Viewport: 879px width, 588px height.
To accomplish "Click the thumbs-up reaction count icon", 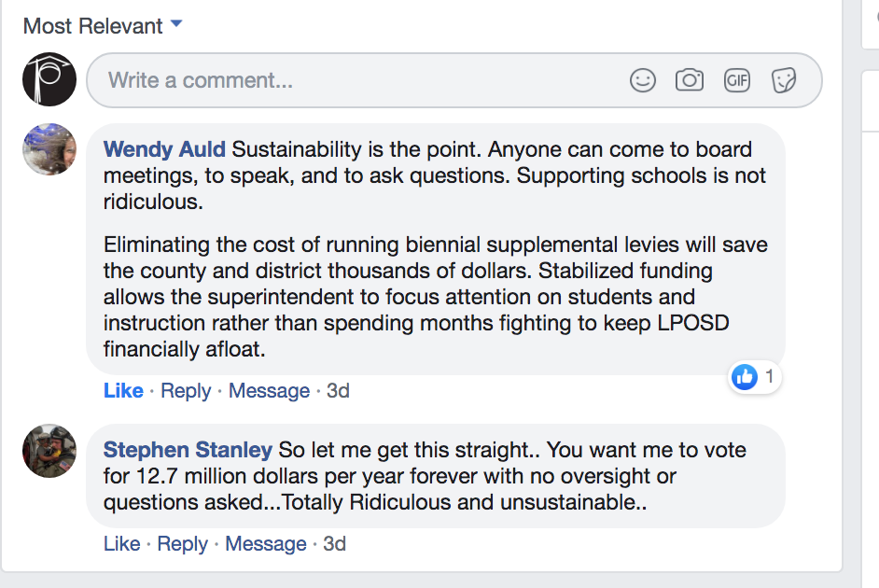I will (745, 377).
